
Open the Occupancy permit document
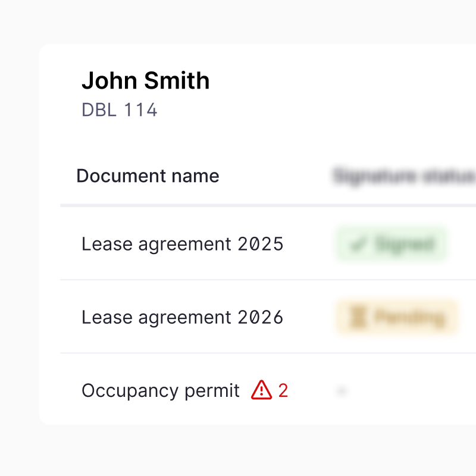pos(160,390)
